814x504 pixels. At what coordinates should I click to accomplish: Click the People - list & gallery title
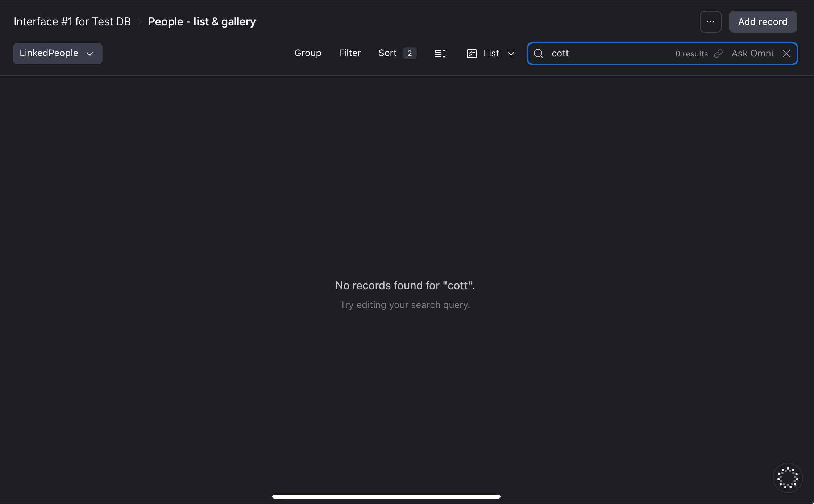click(x=202, y=22)
